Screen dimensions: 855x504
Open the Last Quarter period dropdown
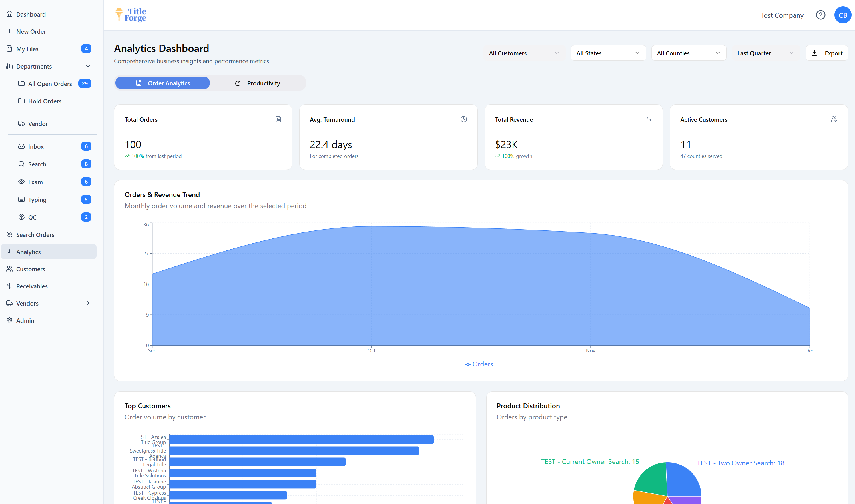(766, 53)
